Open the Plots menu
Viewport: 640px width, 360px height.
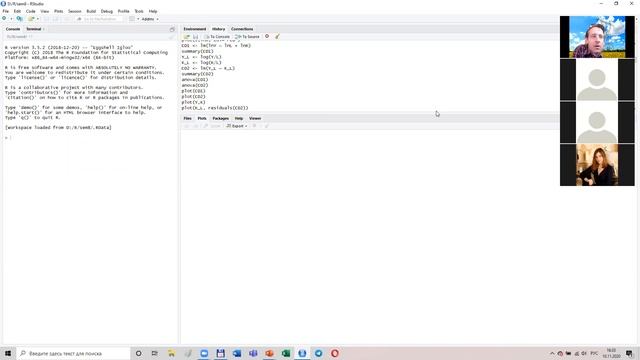click(58, 11)
